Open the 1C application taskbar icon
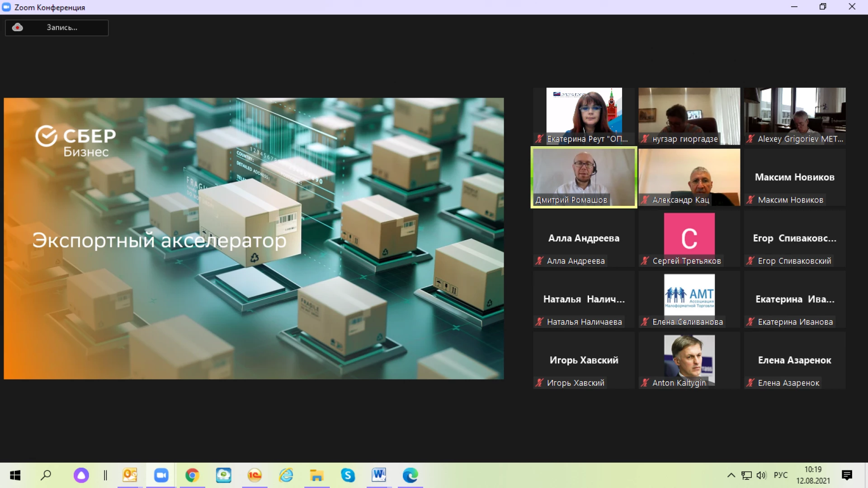The image size is (868, 488). [255, 475]
